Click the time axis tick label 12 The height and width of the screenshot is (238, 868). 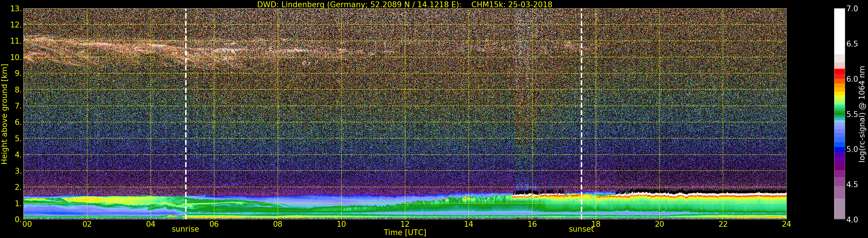[405, 224]
